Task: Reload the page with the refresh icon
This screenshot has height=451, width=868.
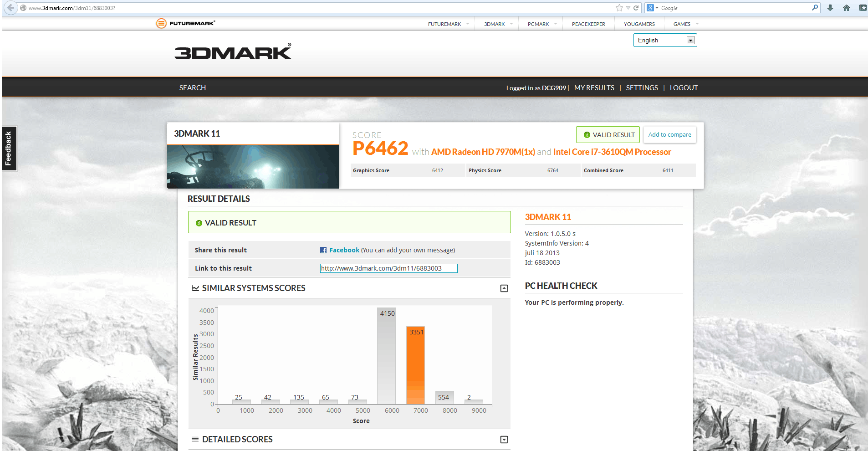Action: (636, 8)
